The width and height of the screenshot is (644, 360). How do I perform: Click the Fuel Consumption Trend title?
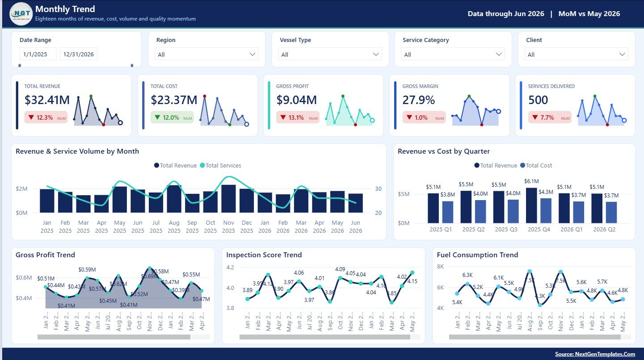pyautogui.click(x=477, y=255)
